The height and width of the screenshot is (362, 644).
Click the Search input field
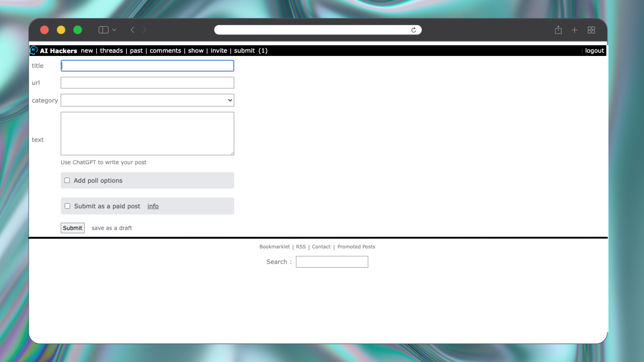click(332, 262)
